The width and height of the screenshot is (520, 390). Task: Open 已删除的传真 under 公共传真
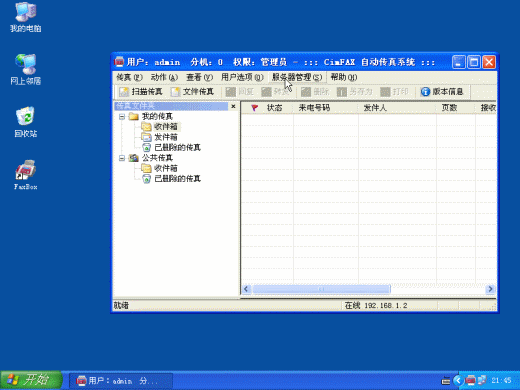[x=177, y=179]
